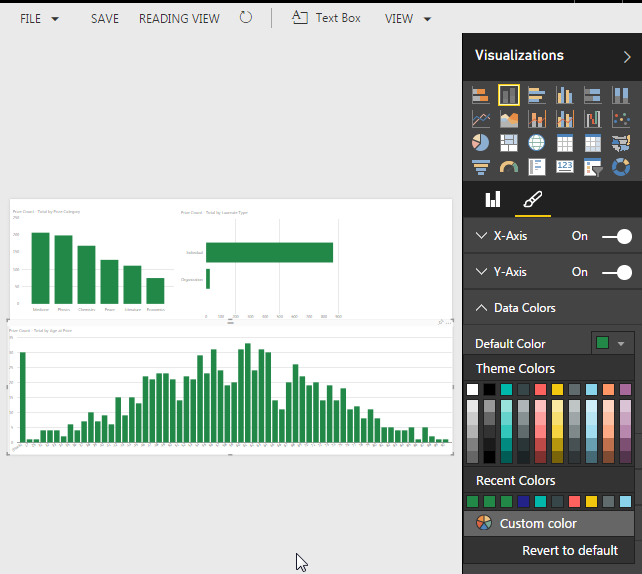Select the treemap visualization
The image size is (642, 574).
tap(509, 143)
